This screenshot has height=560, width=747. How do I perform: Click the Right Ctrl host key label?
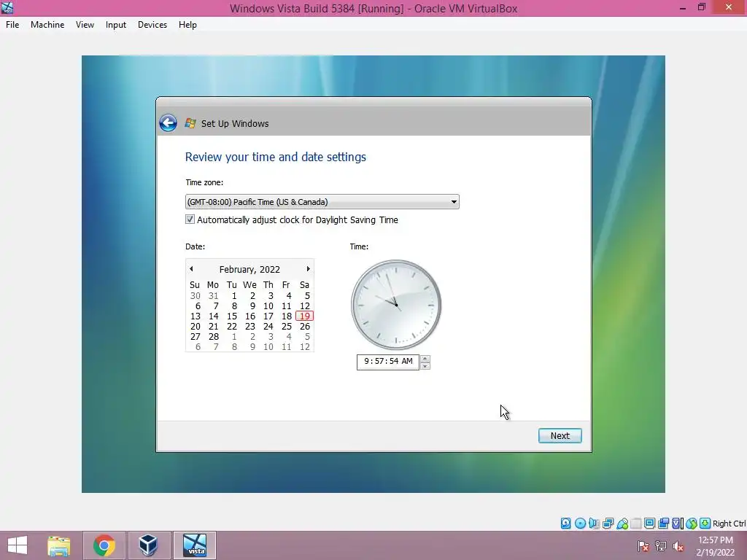(x=729, y=524)
